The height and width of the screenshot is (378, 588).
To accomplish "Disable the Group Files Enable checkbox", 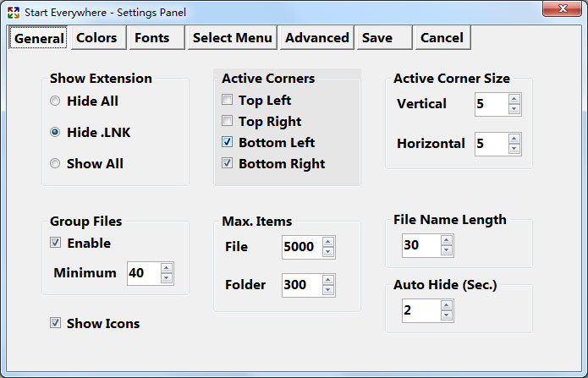I will [56, 244].
